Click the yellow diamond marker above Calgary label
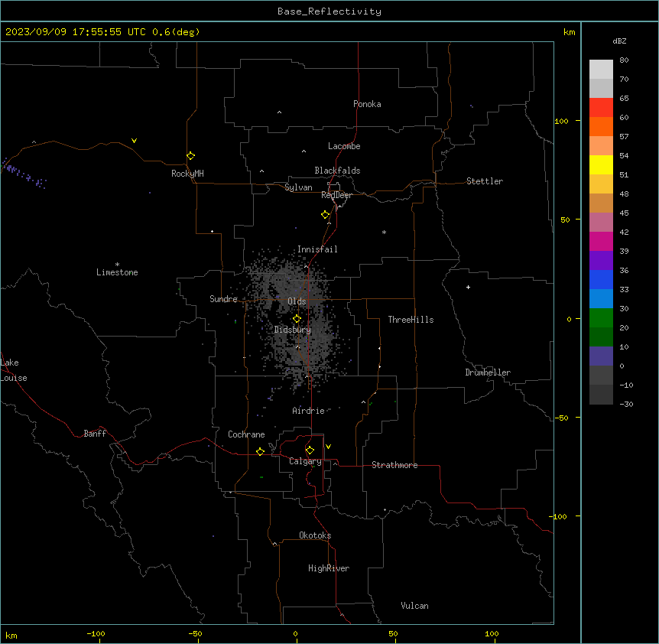This screenshot has width=659, height=644. tap(310, 450)
